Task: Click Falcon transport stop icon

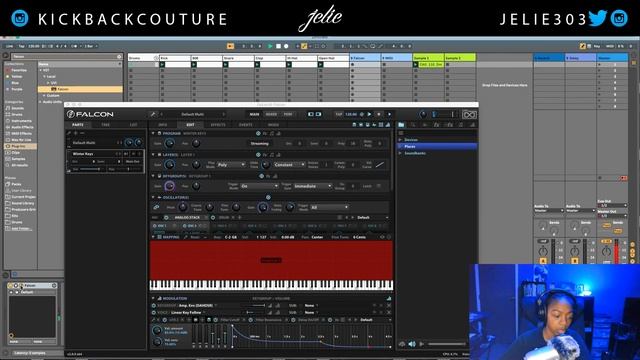Action: tap(379, 114)
